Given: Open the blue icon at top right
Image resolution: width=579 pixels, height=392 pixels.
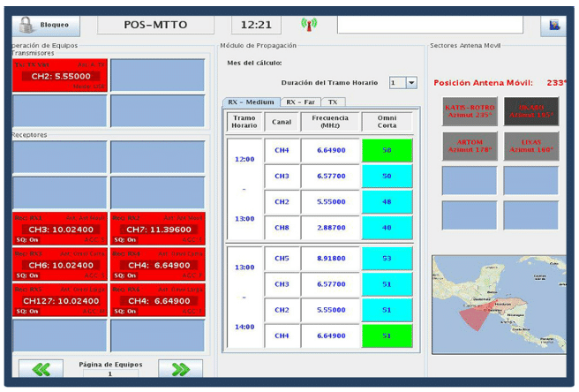Looking at the screenshot, I should 554,25.
